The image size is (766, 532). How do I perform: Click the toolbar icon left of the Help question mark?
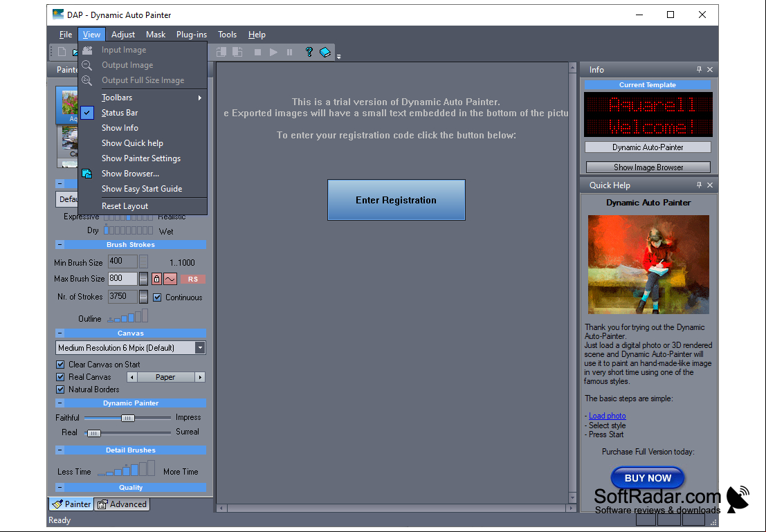290,52
